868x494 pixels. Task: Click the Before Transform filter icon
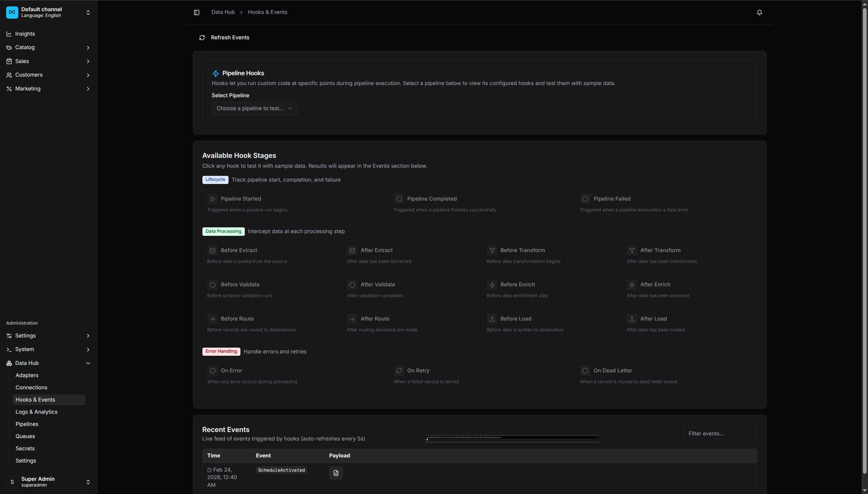coord(492,250)
